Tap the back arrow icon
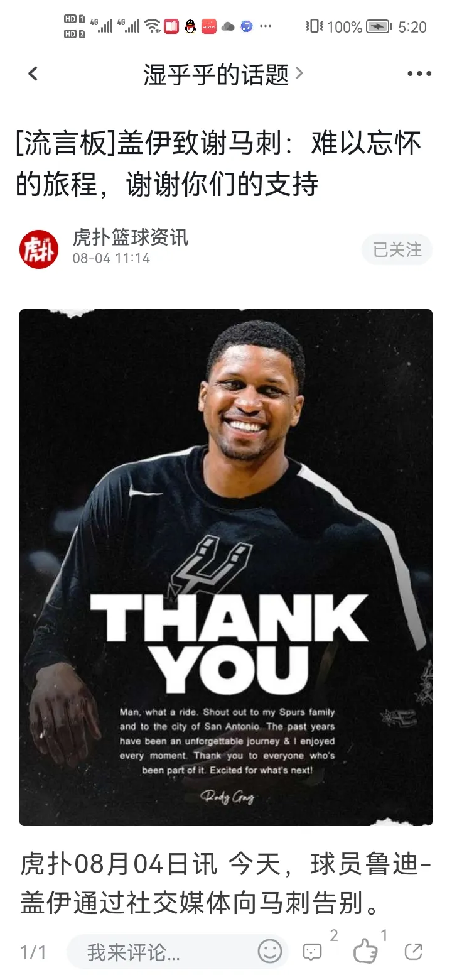452x980 pixels. pyautogui.click(x=33, y=74)
